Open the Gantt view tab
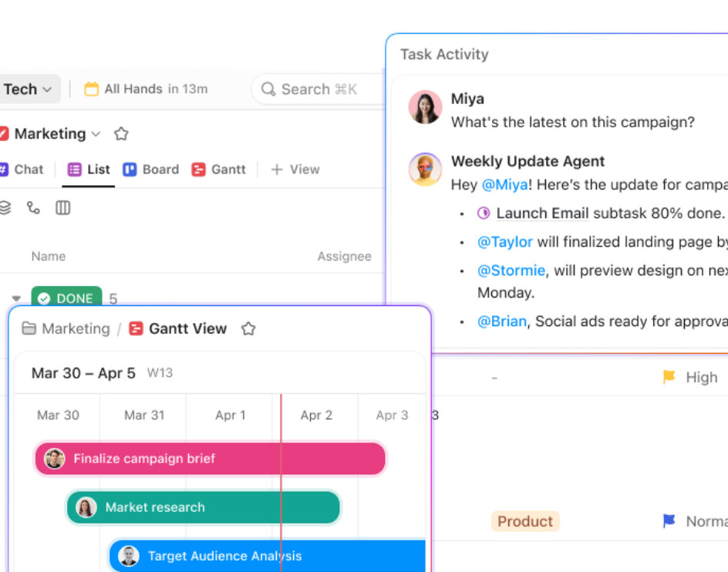The image size is (728, 572). point(219,170)
